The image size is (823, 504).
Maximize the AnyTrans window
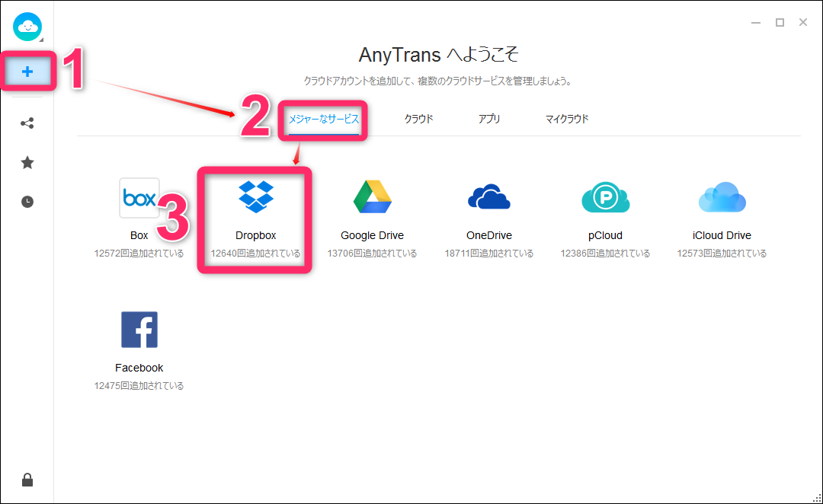780,23
